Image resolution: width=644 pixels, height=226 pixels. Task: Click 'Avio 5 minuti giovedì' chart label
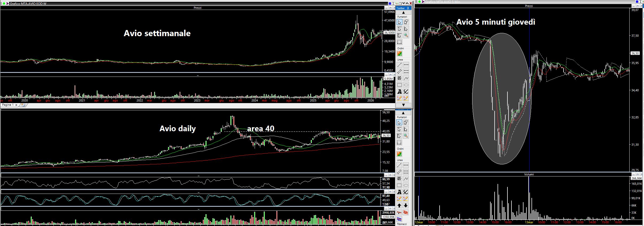click(x=496, y=22)
